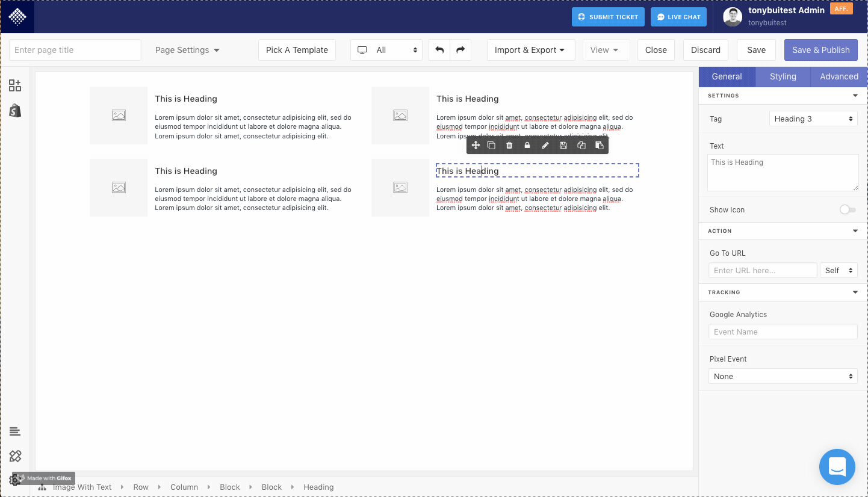Open the Import & Export menu
The width and height of the screenshot is (868, 497).
coord(530,50)
